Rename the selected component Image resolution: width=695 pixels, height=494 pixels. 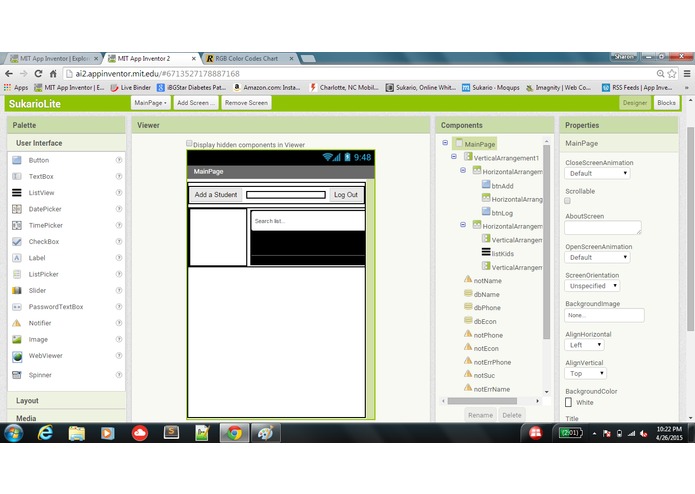[x=480, y=415]
